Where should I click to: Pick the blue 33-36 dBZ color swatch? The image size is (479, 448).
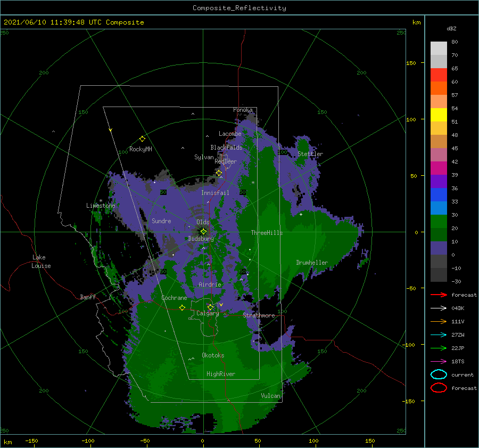pyautogui.click(x=439, y=195)
